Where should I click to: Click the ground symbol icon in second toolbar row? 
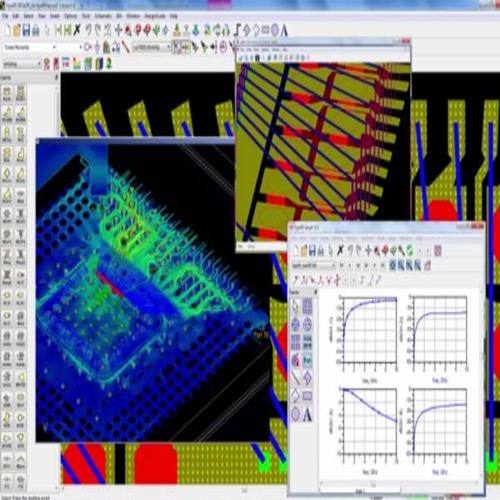pyautogui.click(x=97, y=47)
